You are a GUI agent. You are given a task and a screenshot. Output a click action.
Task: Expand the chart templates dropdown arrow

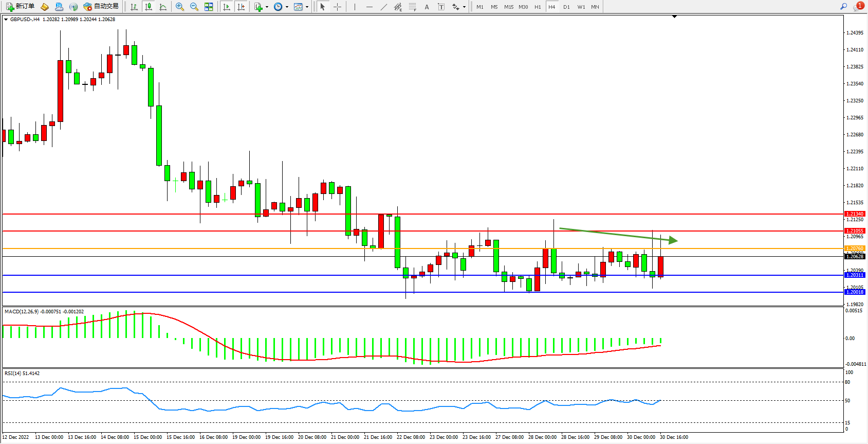tap(307, 7)
